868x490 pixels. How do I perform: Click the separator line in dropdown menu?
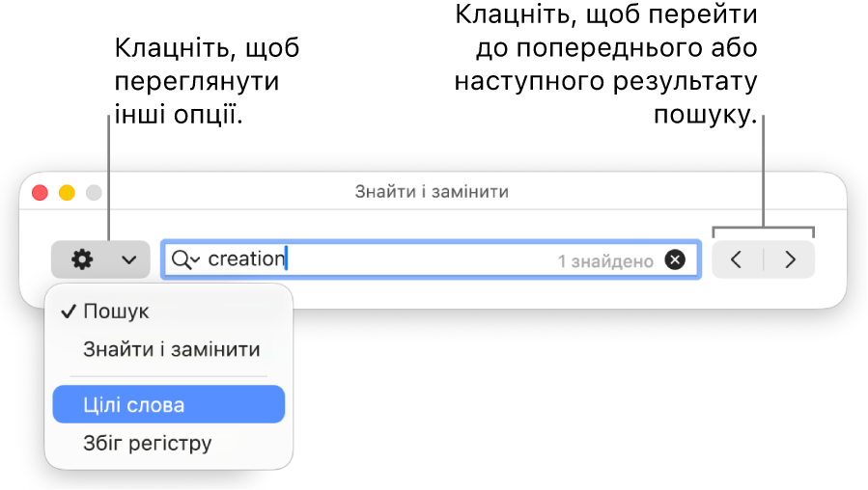[169, 376]
